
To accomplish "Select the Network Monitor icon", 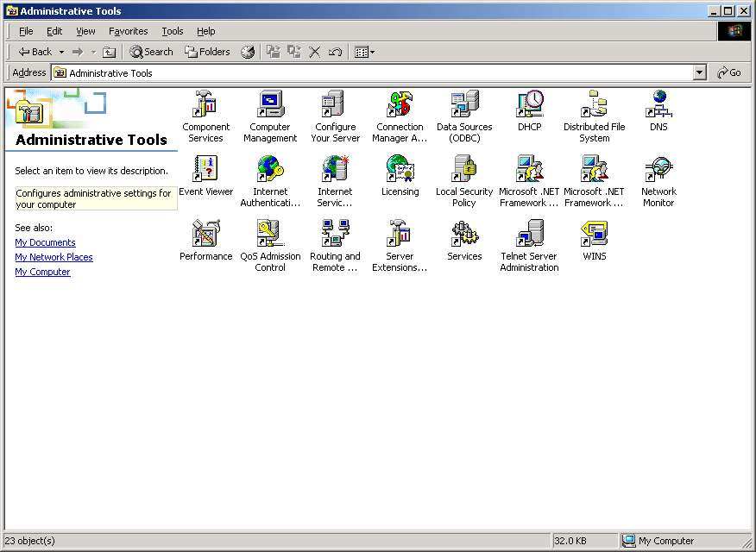I will (x=658, y=169).
